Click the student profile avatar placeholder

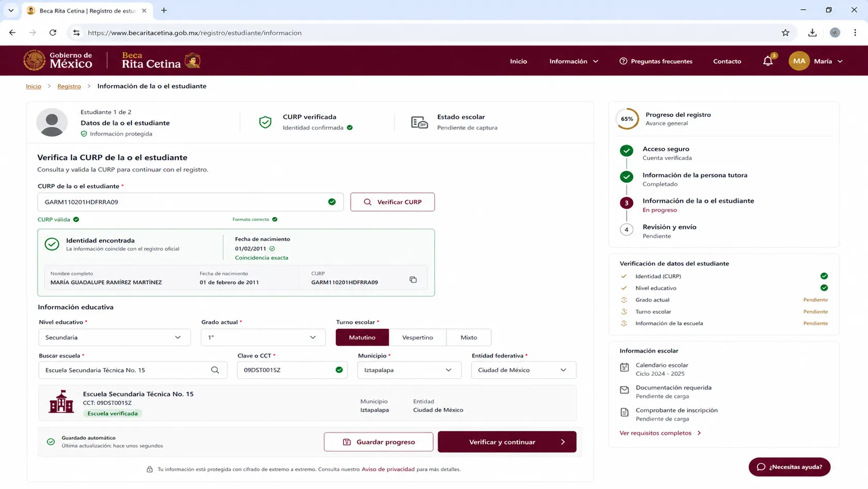(x=52, y=123)
